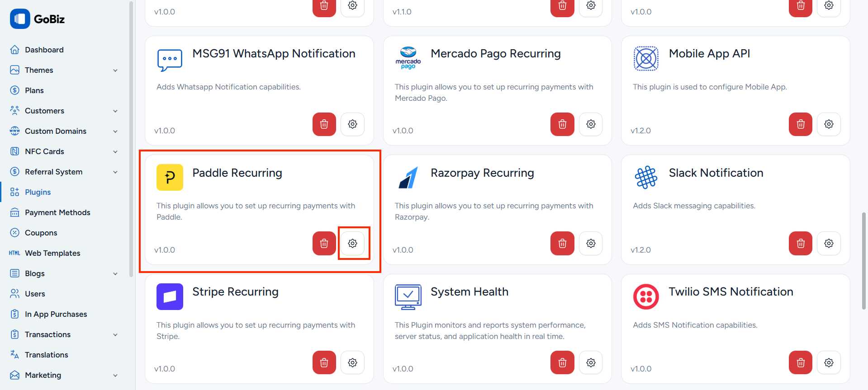
Task: Click the System Health monitor logo
Action: [x=408, y=297]
